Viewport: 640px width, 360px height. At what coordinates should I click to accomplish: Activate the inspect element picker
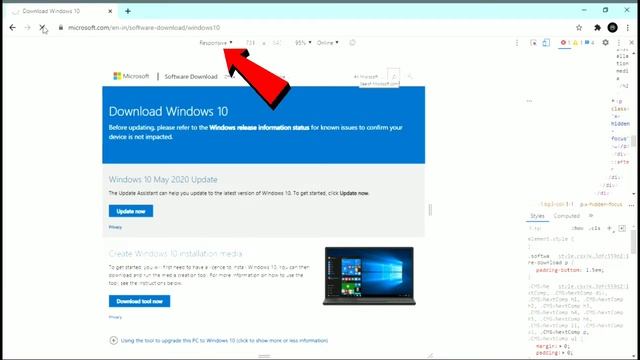pos(533,42)
